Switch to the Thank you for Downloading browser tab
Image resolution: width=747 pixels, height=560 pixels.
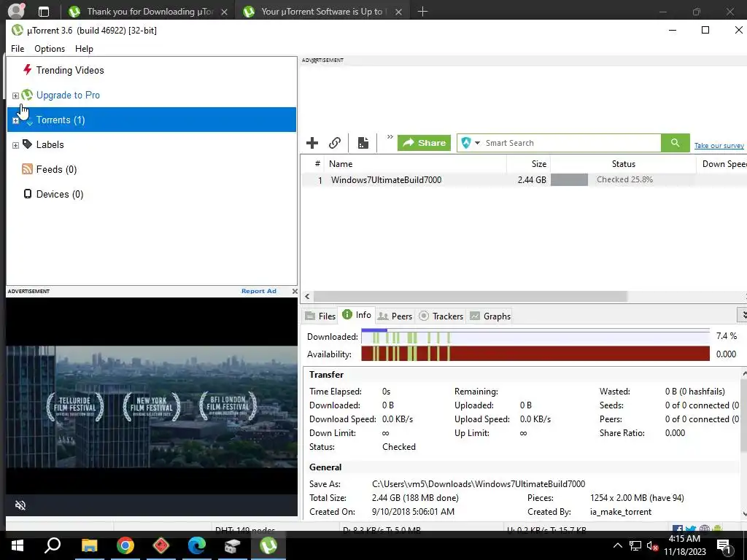[x=147, y=12]
